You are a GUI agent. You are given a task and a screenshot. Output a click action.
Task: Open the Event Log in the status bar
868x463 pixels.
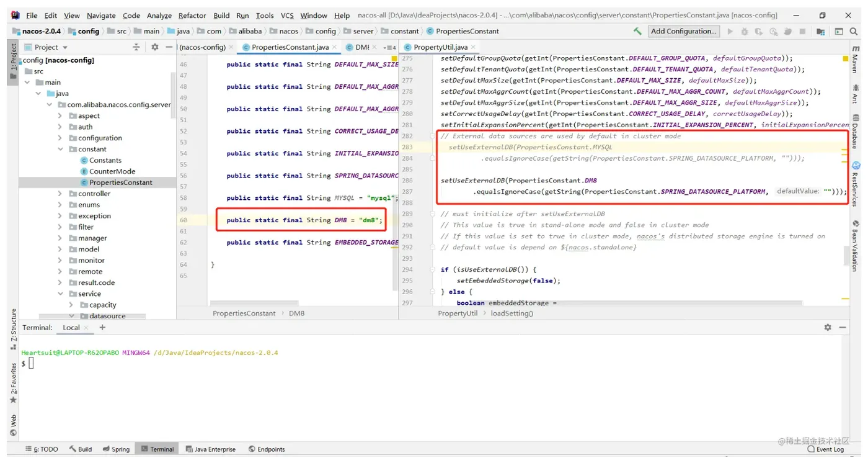pos(825,449)
